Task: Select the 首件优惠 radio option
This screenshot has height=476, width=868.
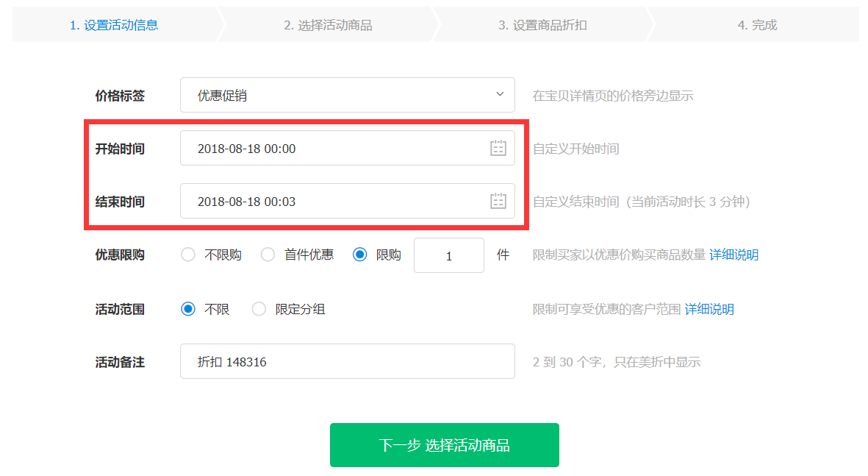Action: 268,255
